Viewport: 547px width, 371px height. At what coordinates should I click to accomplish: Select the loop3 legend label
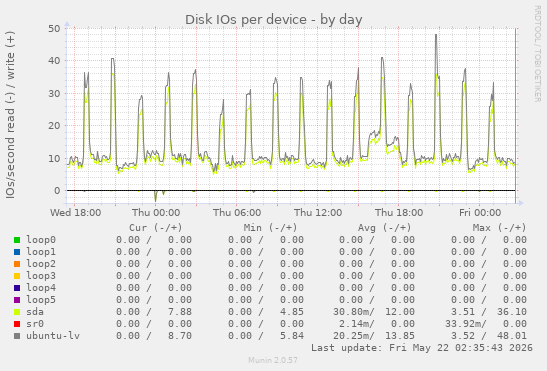(x=41, y=276)
